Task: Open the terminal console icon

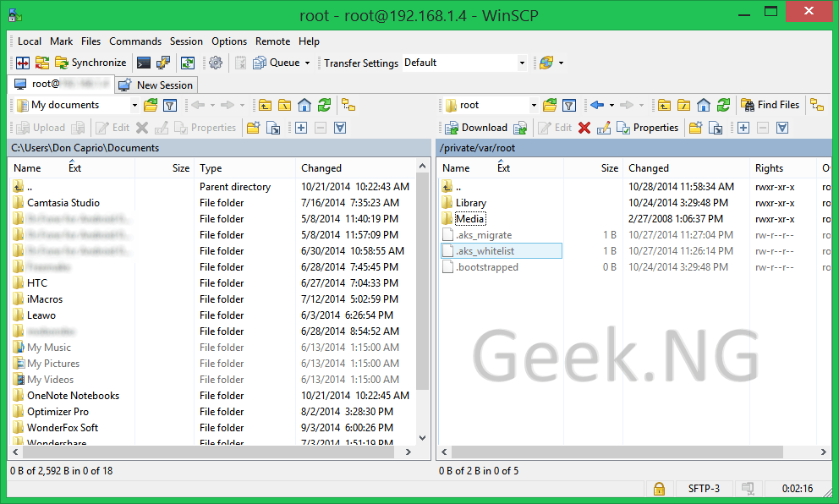Action: 144,63
